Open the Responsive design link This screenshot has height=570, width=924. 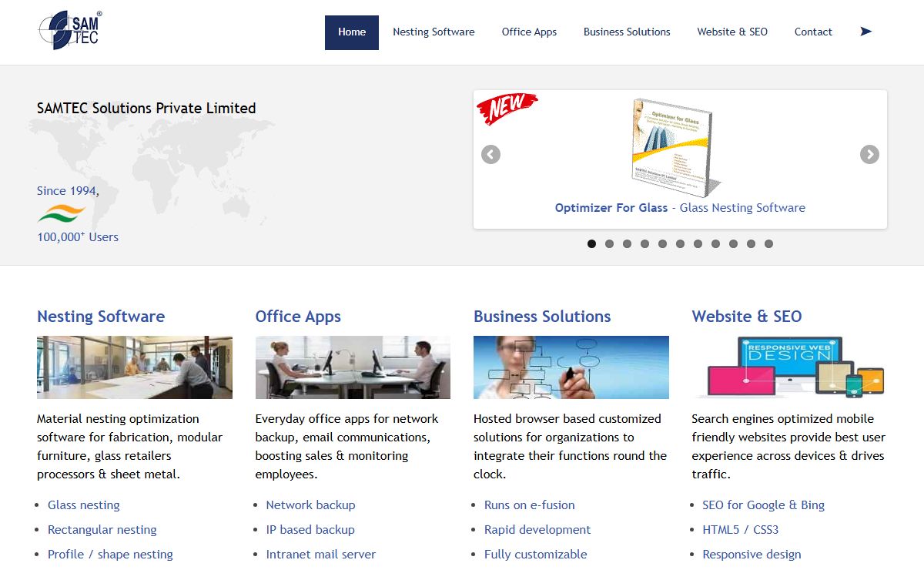point(752,555)
